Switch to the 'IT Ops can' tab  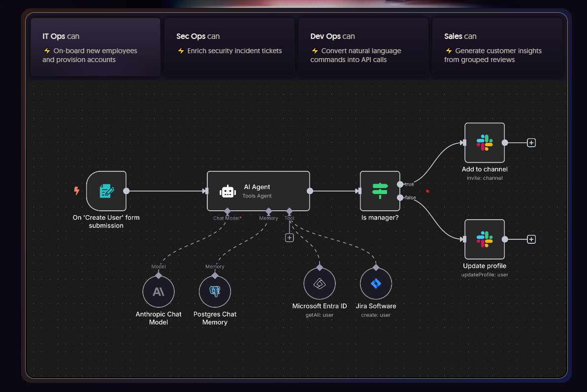[x=96, y=47]
